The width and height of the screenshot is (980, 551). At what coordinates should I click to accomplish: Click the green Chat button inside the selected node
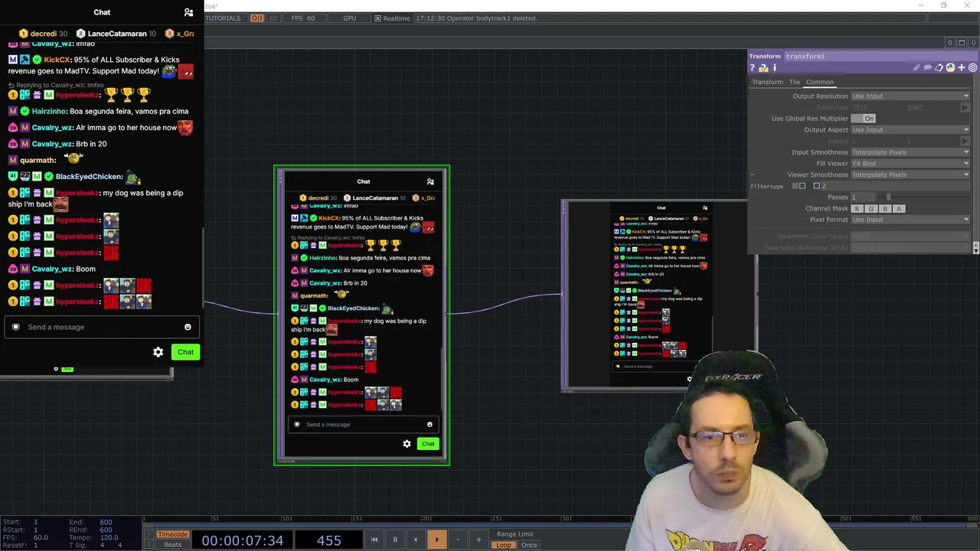pyautogui.click(x=428, y=444)
